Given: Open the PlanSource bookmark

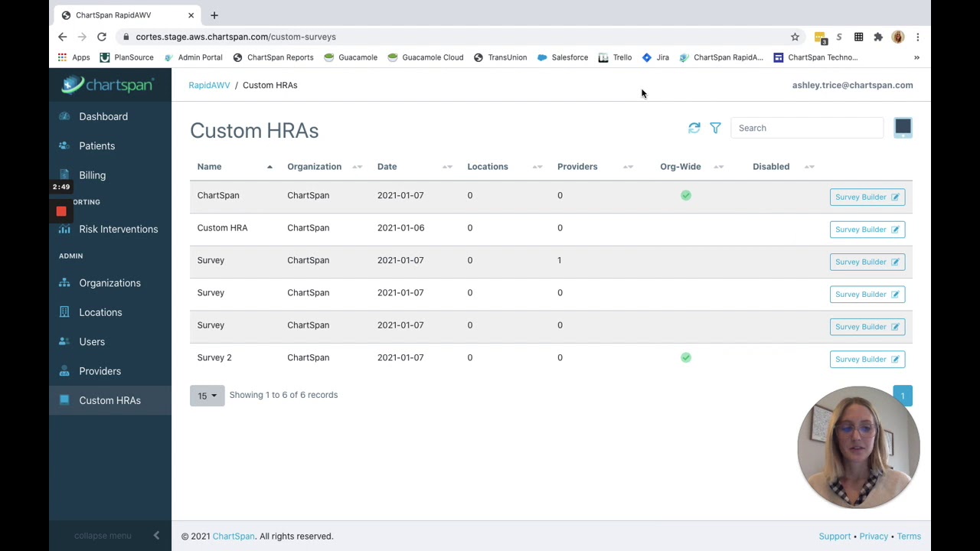Looking at the screenshot, I should point(126,57).
